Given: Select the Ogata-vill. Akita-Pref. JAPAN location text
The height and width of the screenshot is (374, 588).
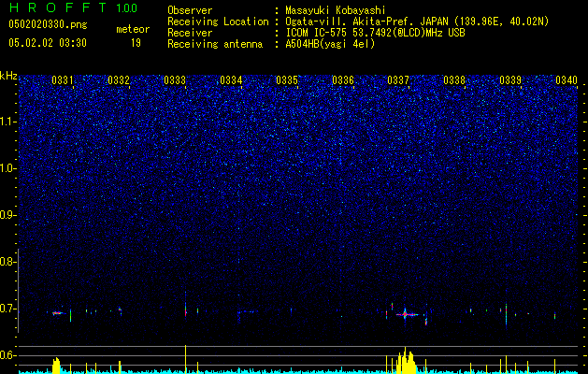Looking at the screenshot, I should (417, 22).
